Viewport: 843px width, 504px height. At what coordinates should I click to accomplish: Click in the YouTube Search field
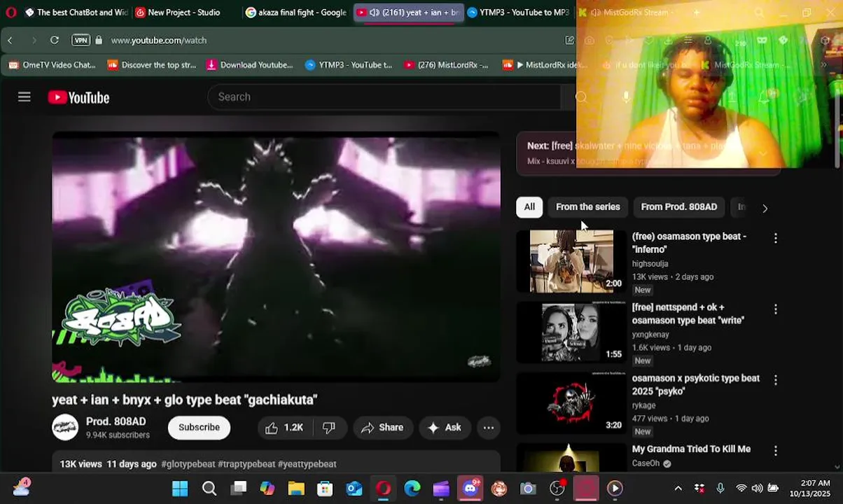pyautogui.click(x=384, y=97)
